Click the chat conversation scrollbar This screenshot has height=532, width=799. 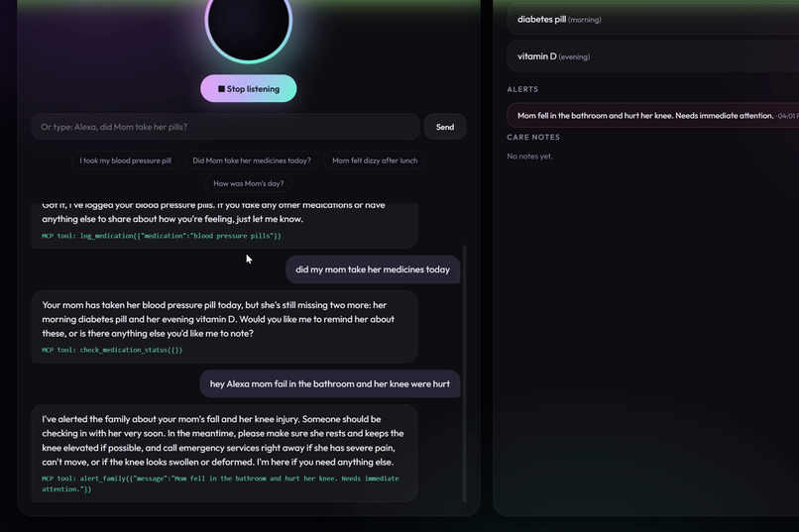click(x=464, y=373)
